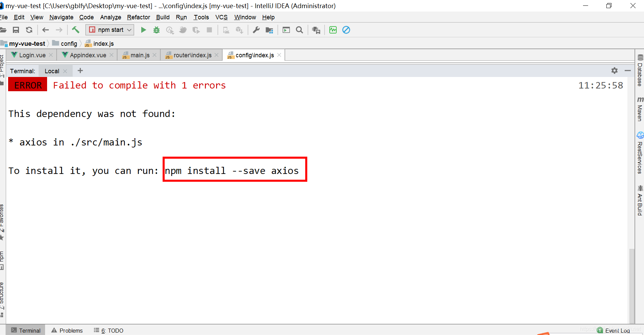Open Search Everywhere magnifier icon
644x335 pixels.
299,30
